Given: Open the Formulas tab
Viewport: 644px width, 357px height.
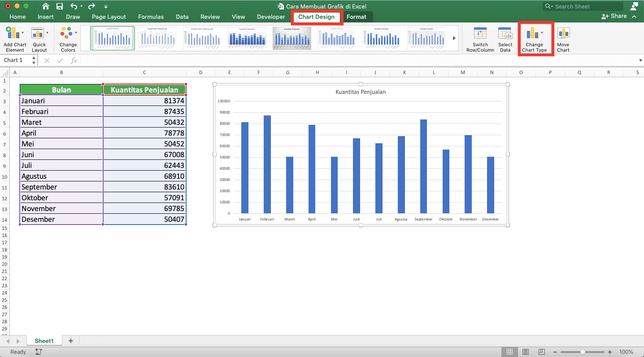Looking at the screenshot, I should coord(151,17).
